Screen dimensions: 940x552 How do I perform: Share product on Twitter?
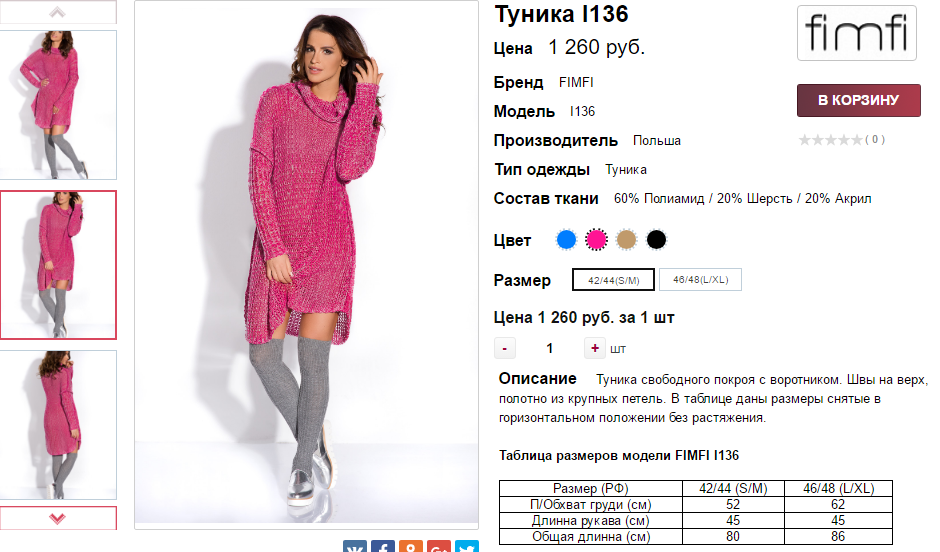(x=467, y=546)
